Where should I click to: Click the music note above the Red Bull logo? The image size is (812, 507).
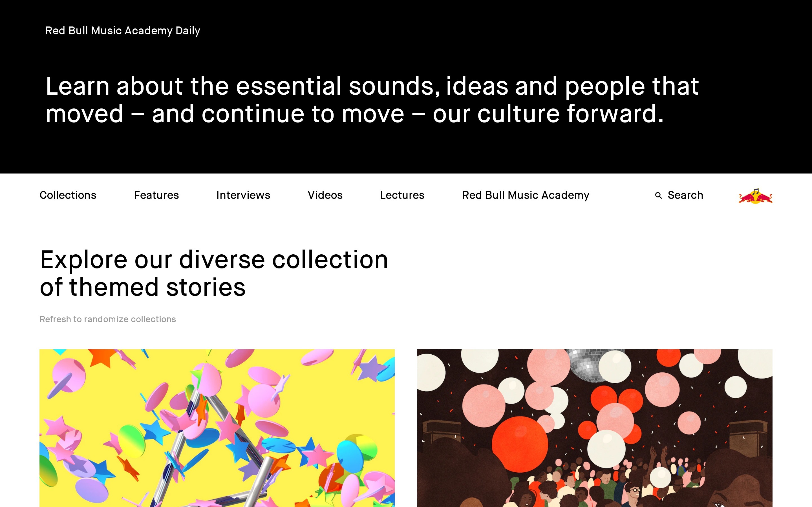coord(755,192)
